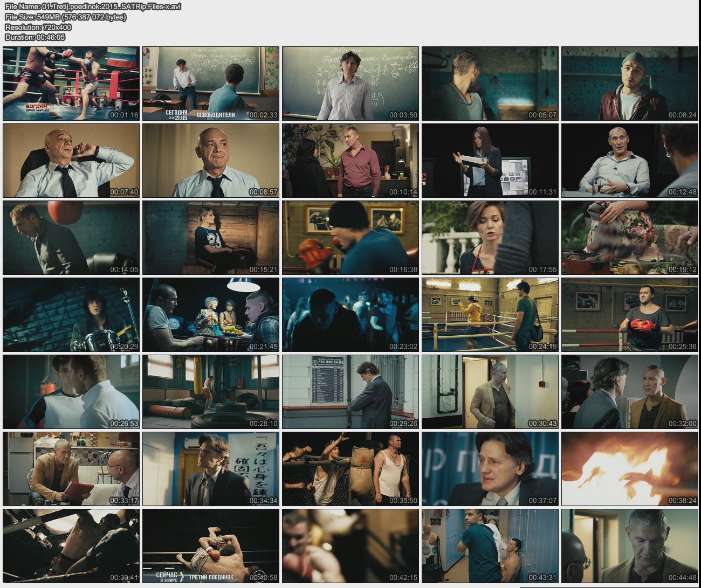Open the schedule board thumbnail at 00:29:26
The width and height of the screenshot is (701, 588).
tap(350, 392)
